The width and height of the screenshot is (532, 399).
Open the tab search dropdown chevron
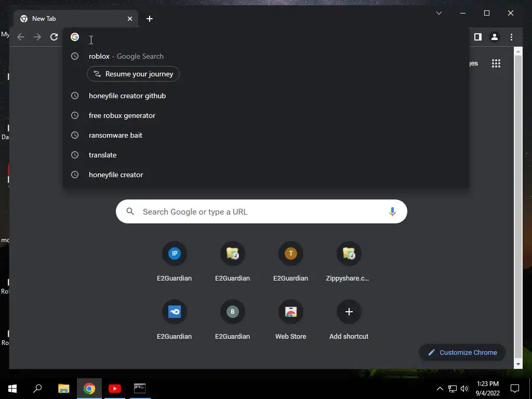point(438,13)
